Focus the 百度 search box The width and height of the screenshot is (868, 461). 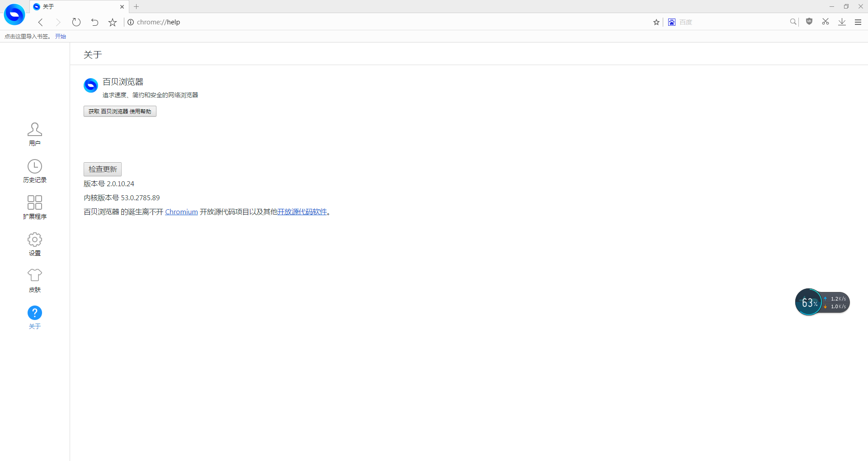pos(732,22)
